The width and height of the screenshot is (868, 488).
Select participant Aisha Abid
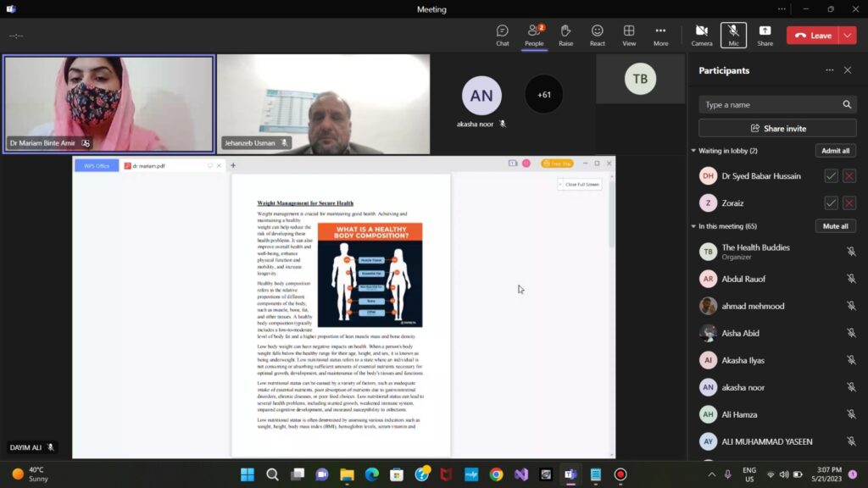[777, 333]
